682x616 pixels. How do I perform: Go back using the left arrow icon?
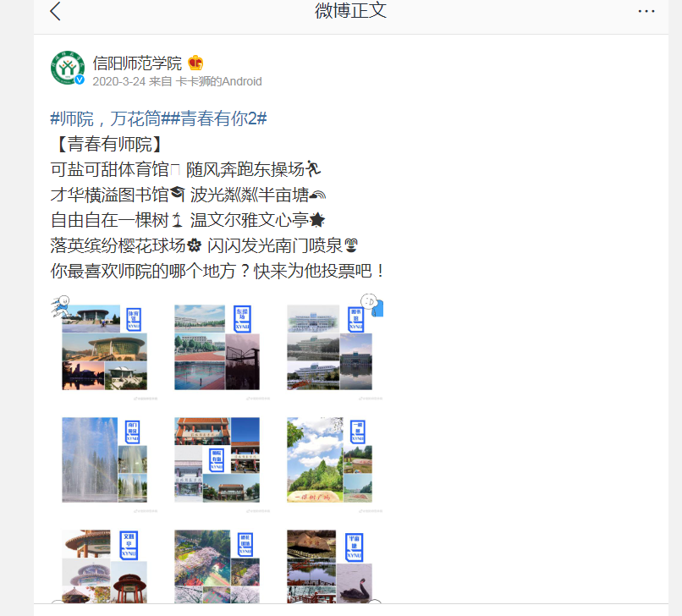point(55,11)
